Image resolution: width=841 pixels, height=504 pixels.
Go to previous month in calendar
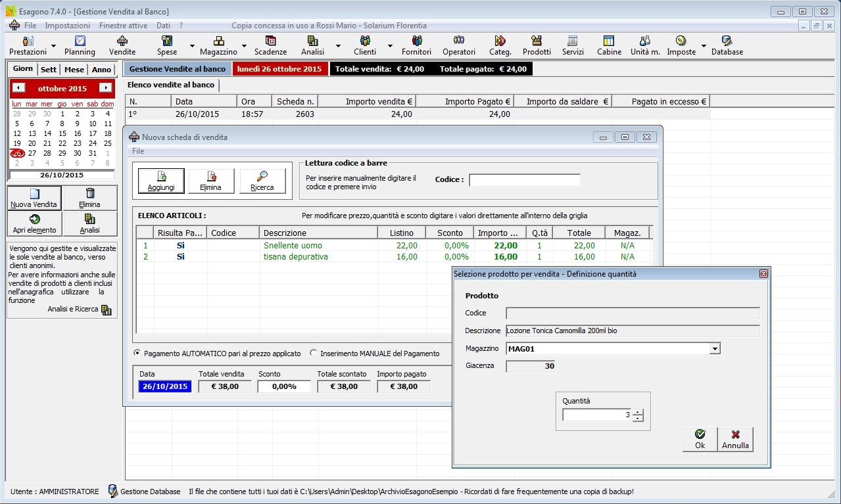[18, 88]
